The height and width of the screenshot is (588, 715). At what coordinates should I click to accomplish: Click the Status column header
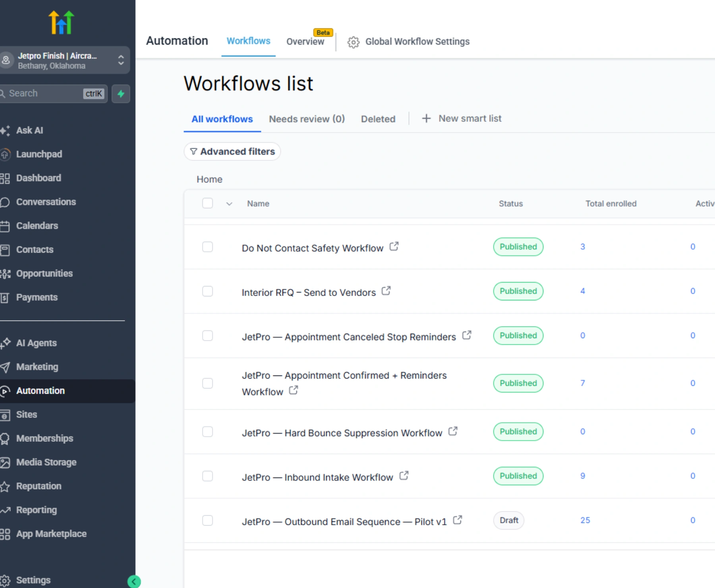tap(511, 204)
